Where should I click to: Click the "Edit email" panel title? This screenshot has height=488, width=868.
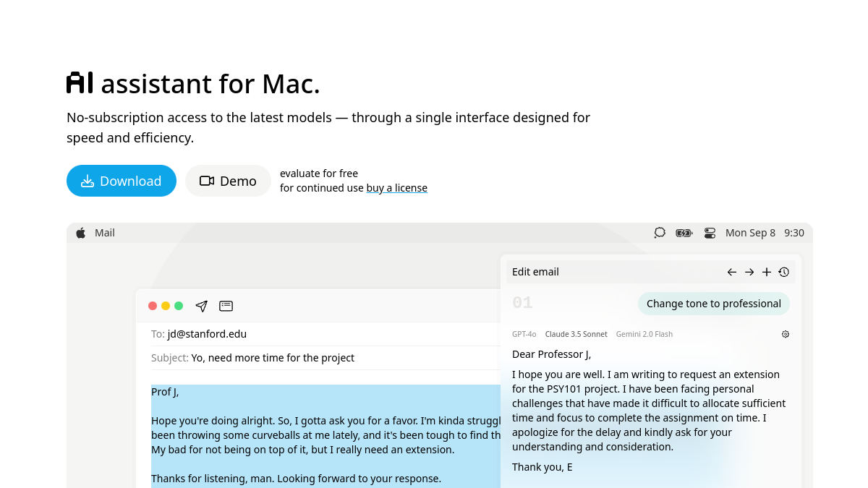(x=535, y=272)
